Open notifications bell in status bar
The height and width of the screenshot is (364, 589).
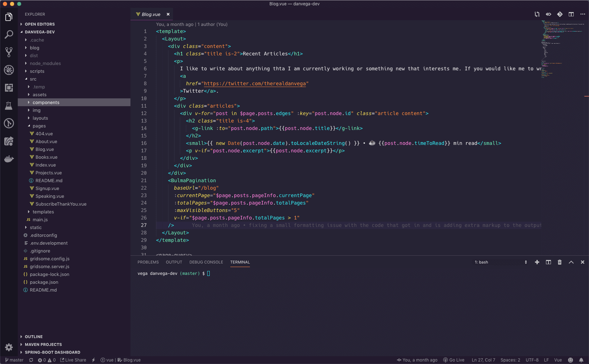pos(581,360)
